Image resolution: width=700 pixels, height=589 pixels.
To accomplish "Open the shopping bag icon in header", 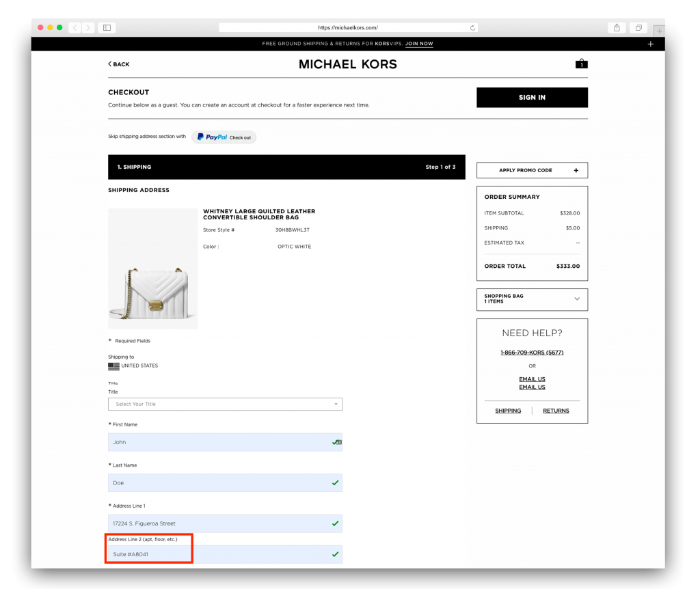I will (581, 64).
